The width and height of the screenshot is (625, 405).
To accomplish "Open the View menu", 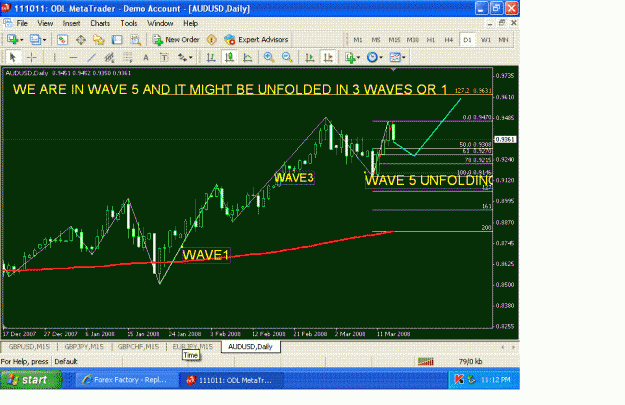I will point(45,24).
